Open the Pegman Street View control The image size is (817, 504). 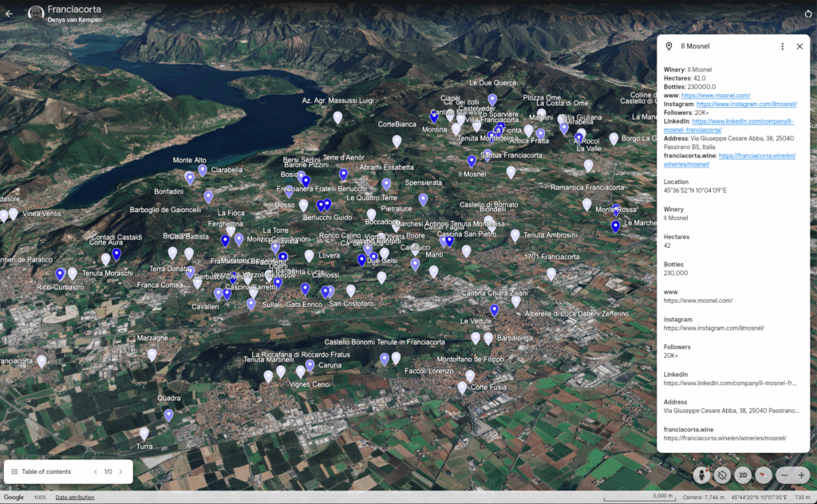701,474
